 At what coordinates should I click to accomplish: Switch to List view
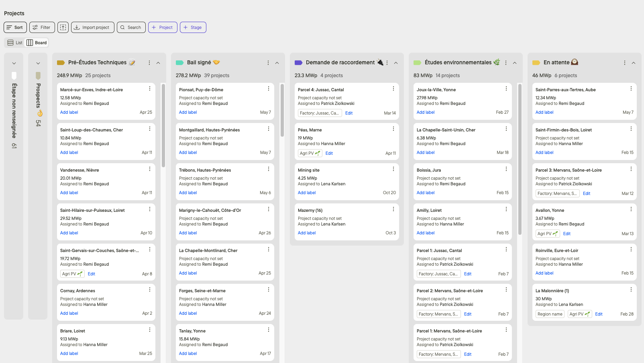point(15,43)
